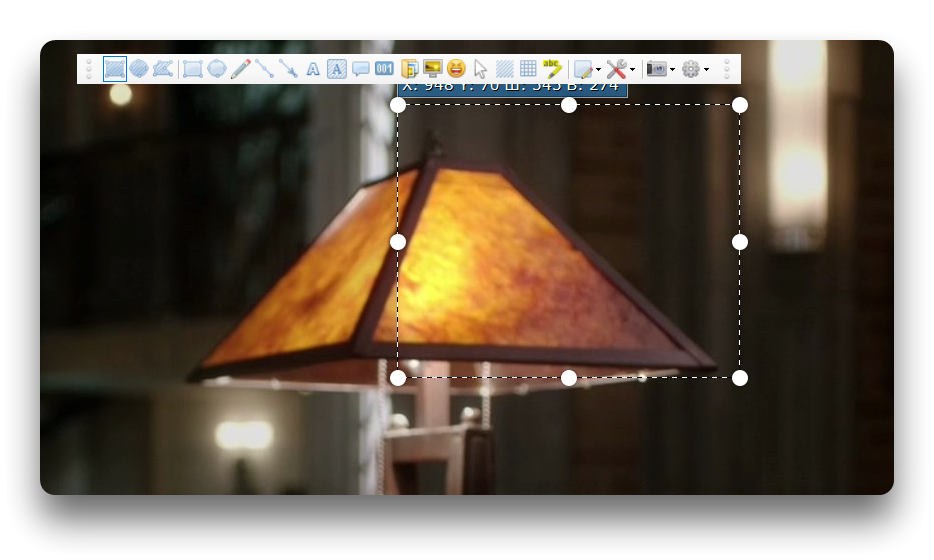This screenshot has width=934, height=560.
Task: Click the right-middle selection resize handle
Action: tap(740, 242)
